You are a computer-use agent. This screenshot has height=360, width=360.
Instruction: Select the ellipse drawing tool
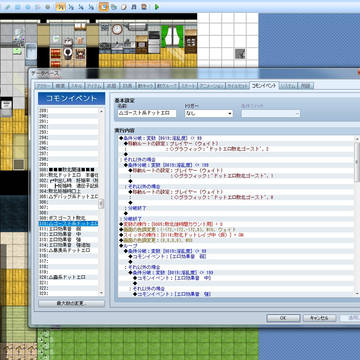pos(28,7)
